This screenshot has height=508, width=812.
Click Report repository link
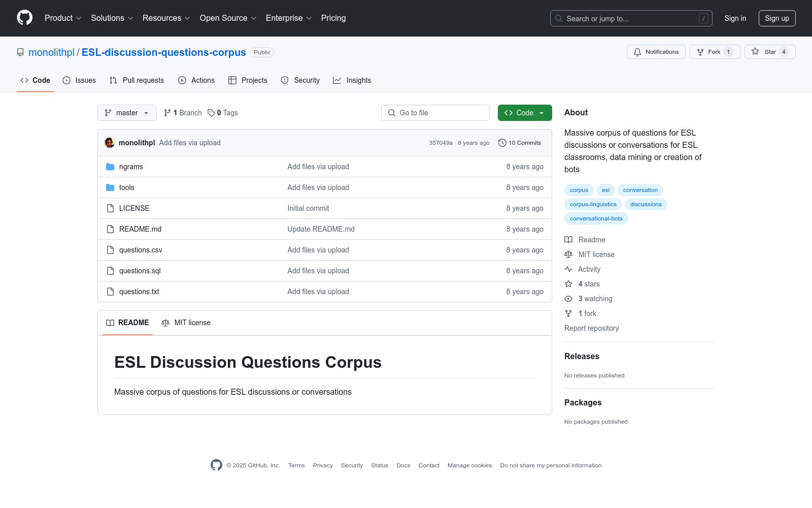pos(592,328)
